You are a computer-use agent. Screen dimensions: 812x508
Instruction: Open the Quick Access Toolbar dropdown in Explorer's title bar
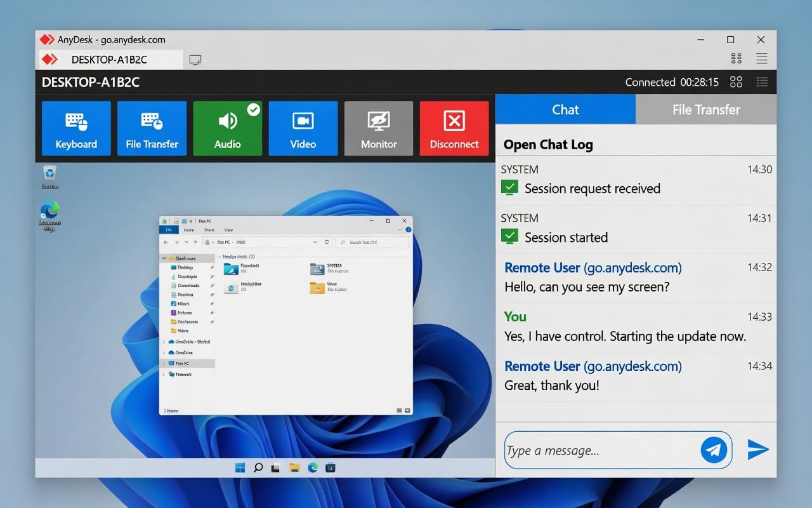(191, 221)
